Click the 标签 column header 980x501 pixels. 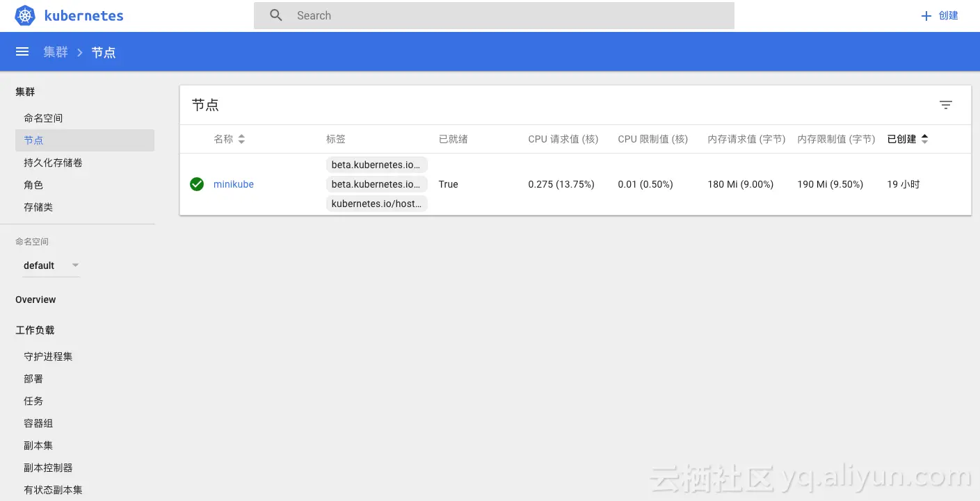[x=336, y=139]
